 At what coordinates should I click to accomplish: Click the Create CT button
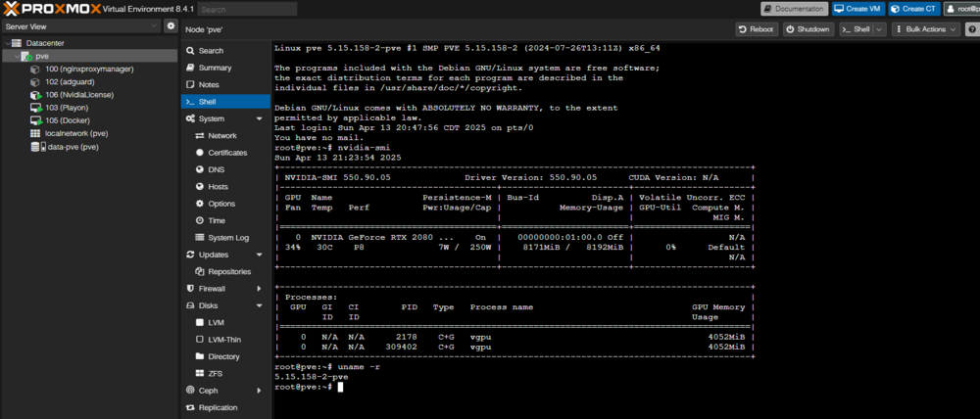pos(914,9)
